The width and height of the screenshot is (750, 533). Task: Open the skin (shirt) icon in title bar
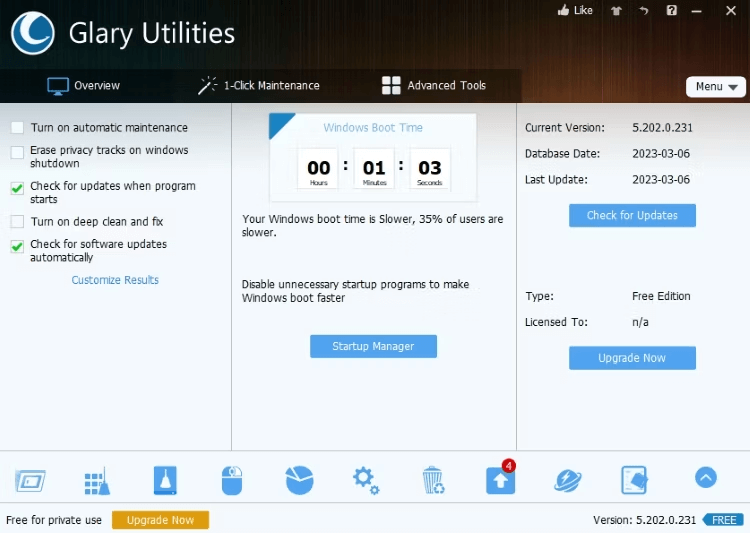(x=616, y=11)
